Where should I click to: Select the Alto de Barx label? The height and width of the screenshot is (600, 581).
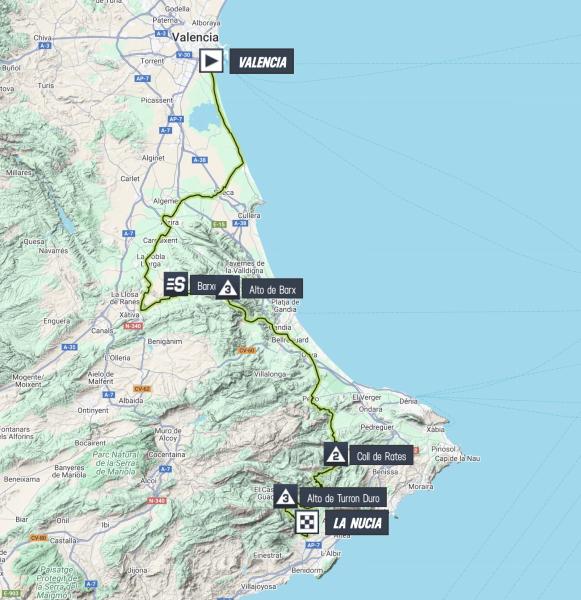(x=273, y=290)
